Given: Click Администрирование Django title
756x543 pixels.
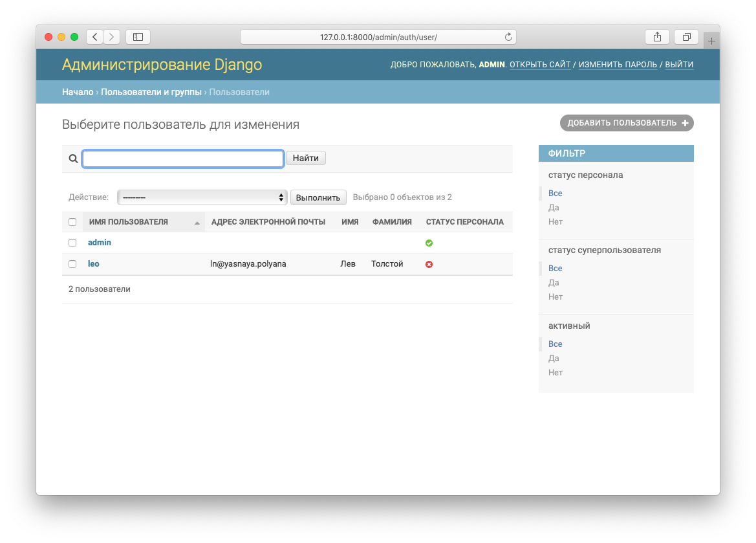Looking at the screenshot, I should coord(162,64).
